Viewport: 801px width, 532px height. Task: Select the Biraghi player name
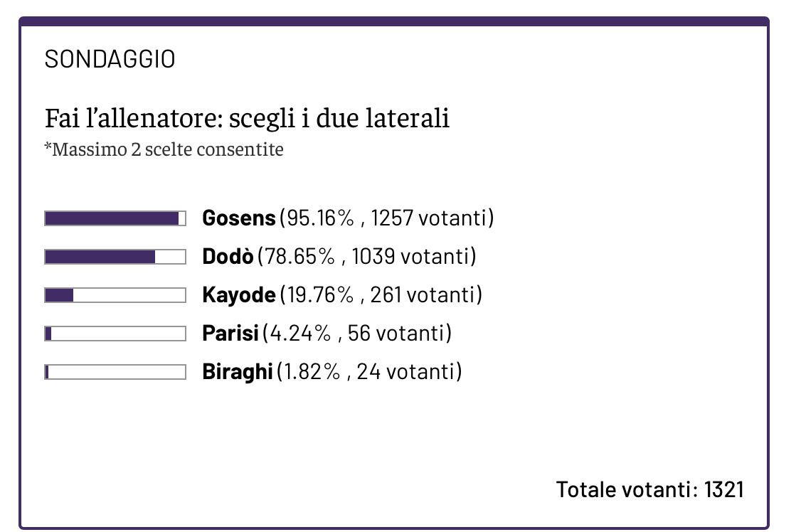coord(238,372)
